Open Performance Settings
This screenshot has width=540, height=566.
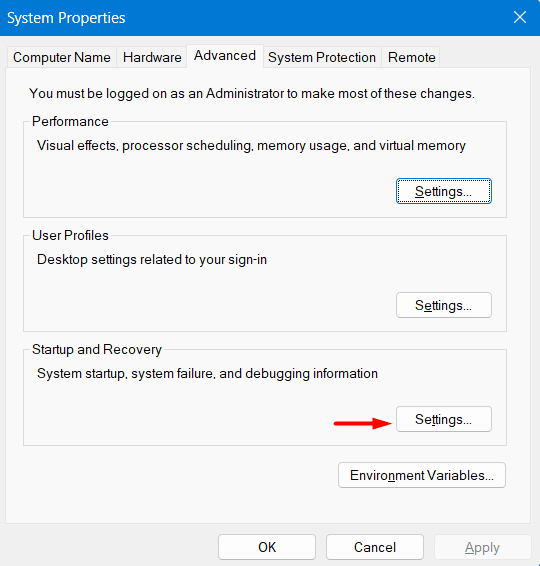(444, 191)
